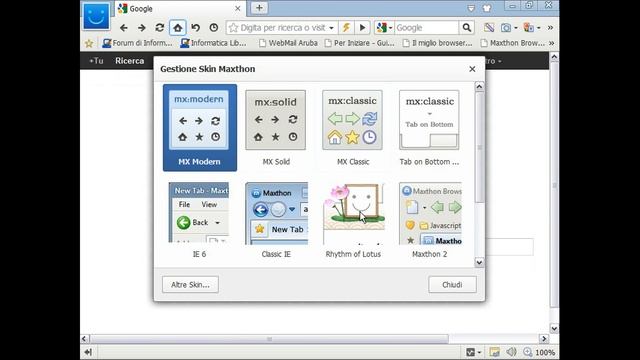The image size is (640, 360).
Task: Show more toolbar items with double chevron
Action: tap(550, 28)
